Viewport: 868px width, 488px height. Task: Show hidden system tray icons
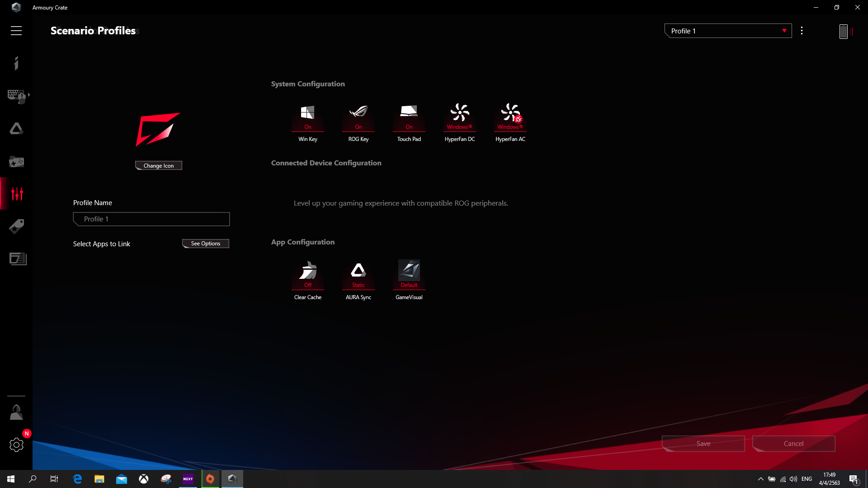point(761,479)
